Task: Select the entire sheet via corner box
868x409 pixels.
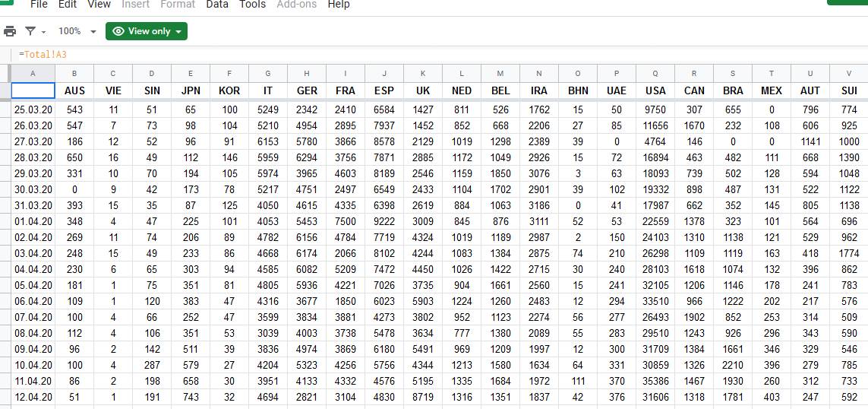Action: point(5,73)
